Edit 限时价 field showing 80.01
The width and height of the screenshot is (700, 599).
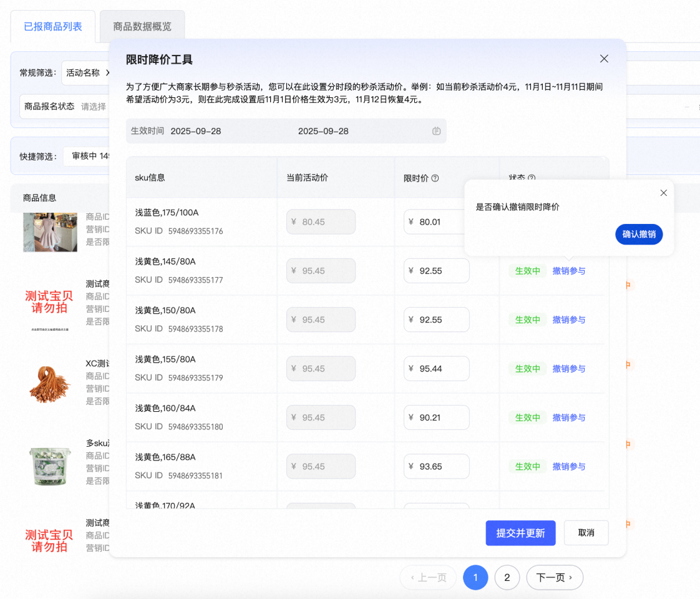point(434,222)
